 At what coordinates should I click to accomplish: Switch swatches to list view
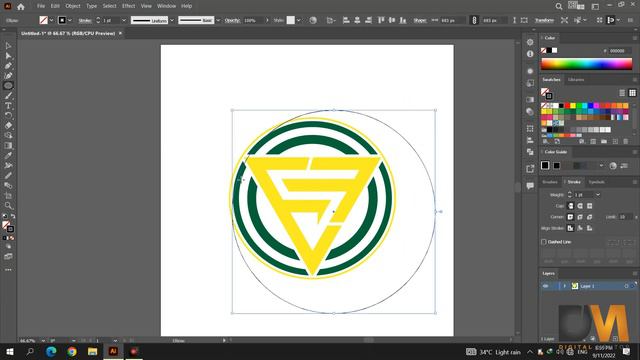point(622,93)
